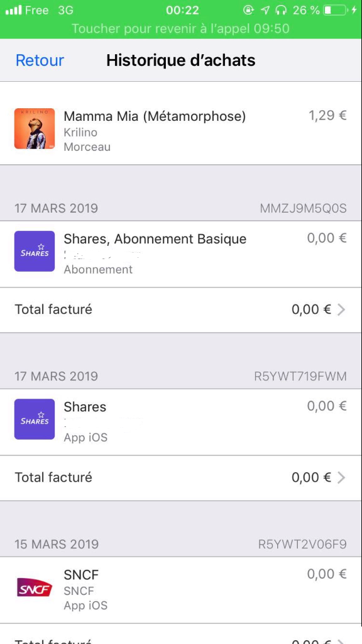Screen dimensions: 362x644
Task: Tap the second Shares app icon
Action: click(x=35, y=419)
